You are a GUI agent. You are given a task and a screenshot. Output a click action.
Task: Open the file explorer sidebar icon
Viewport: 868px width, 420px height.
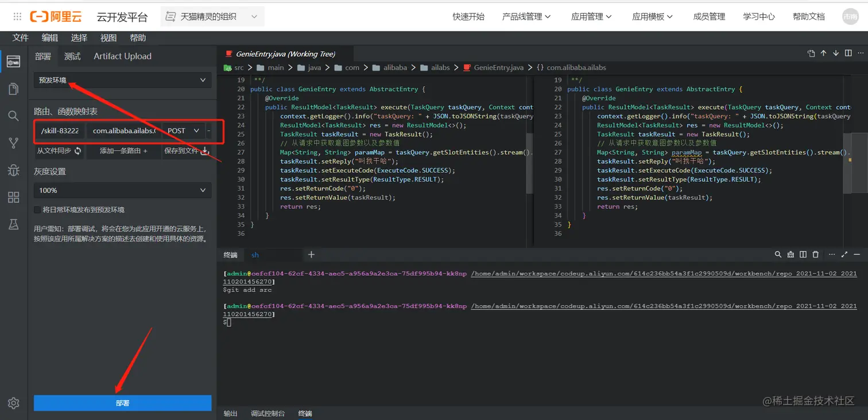(13, 88)
